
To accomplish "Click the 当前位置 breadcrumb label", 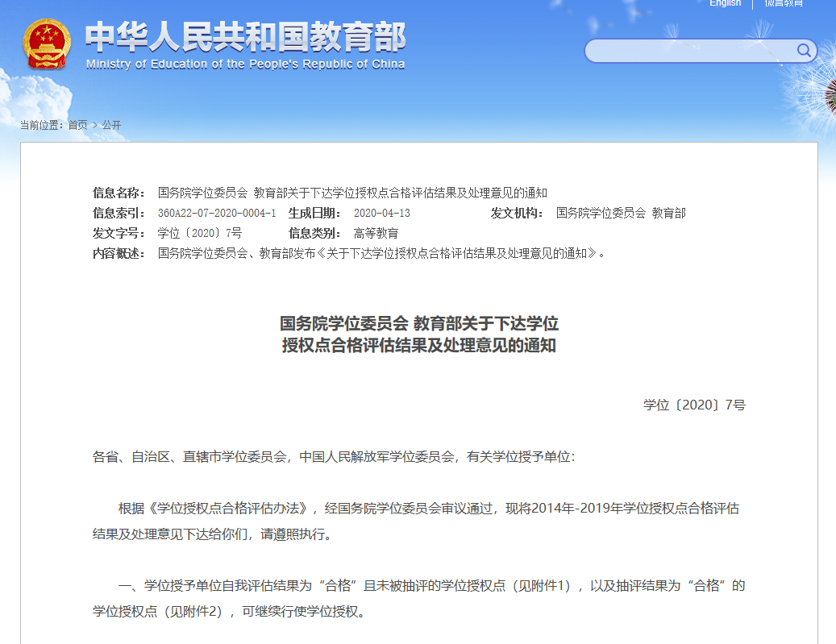I will pyautogui.click(x=42, y=125).
